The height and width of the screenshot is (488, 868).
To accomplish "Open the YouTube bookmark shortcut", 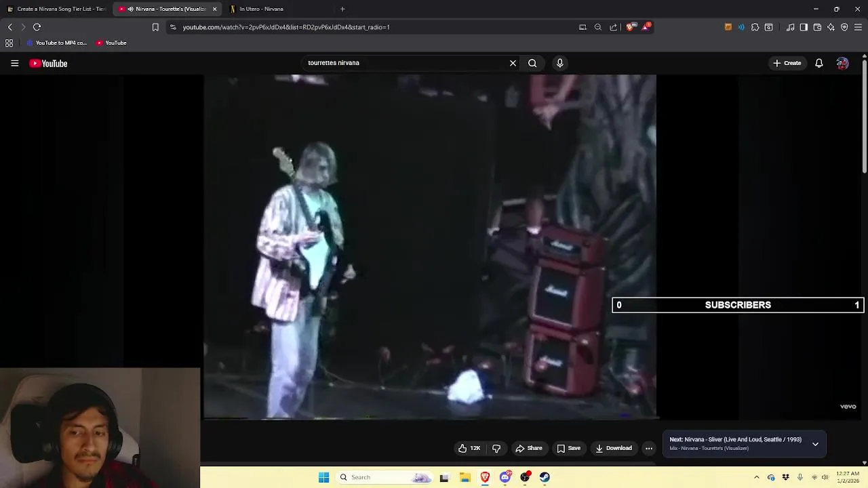I will [111, 43].
